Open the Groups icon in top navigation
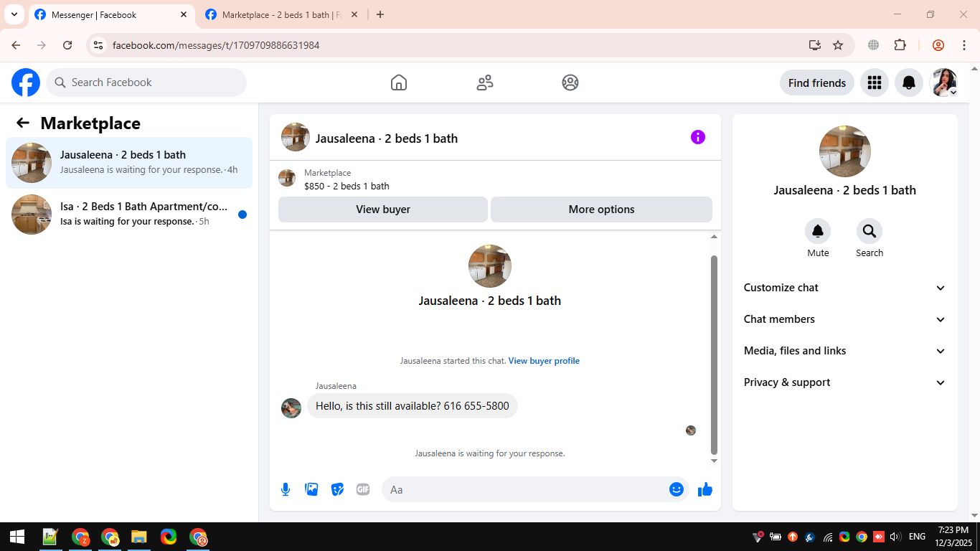Viewport: 980px width, 551px height. point(570,83)
